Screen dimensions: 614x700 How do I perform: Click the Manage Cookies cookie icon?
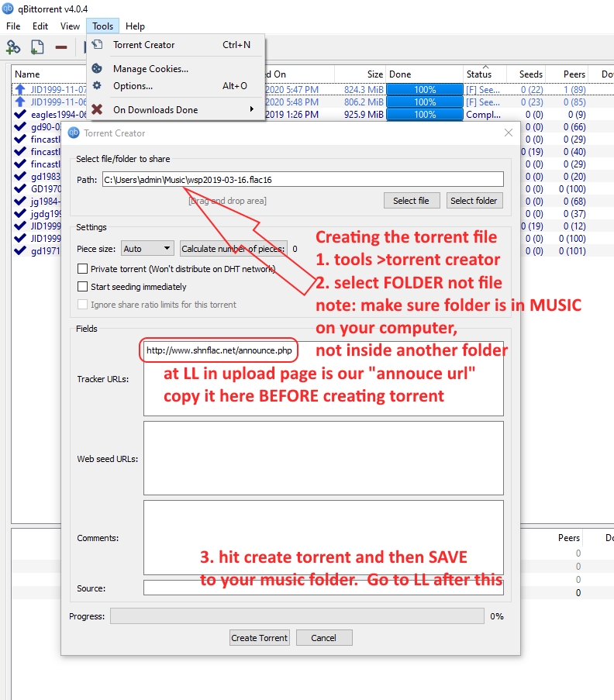click(97, 68)
